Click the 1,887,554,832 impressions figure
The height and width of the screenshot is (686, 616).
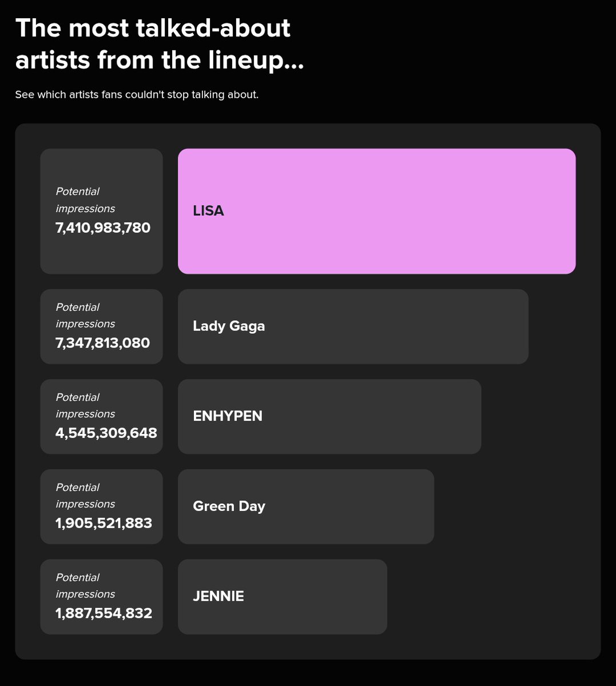point(104,613)
